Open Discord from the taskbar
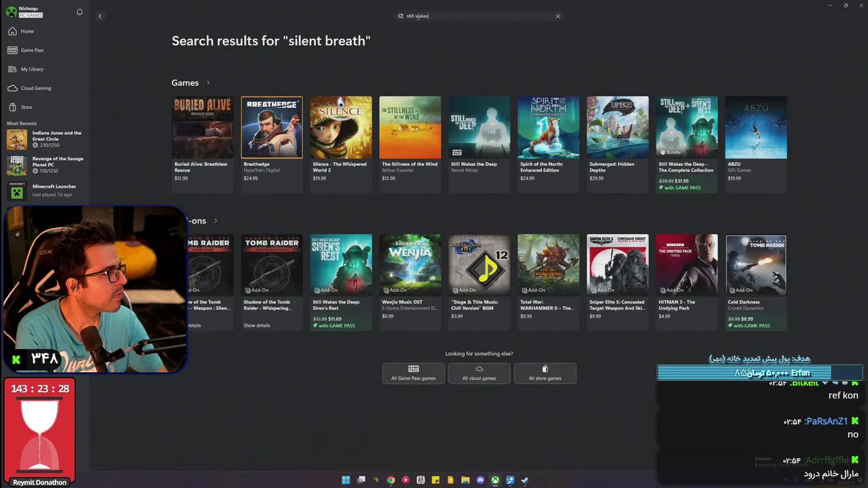868x488 pixels. pos(481,480)
